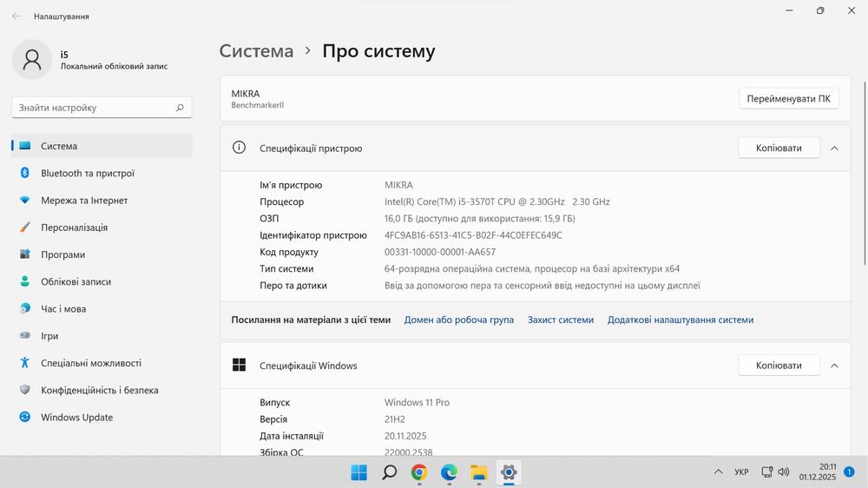The height and width of the screenshot is (488, 868).
Task: Click the back arrow in Settings title bar
Action: coord(16,16)
